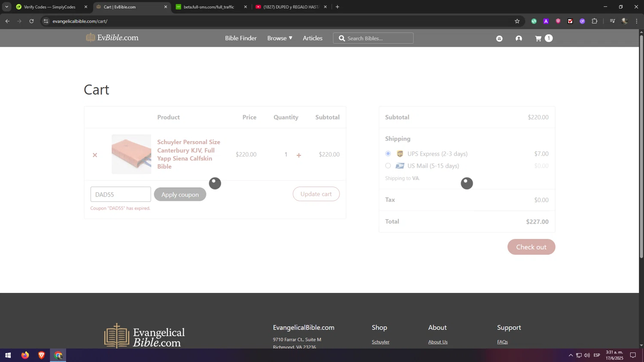644x362 pixels.
Task: Click the 'Shipping to VA.' text
Action: (x=402, y=178)
